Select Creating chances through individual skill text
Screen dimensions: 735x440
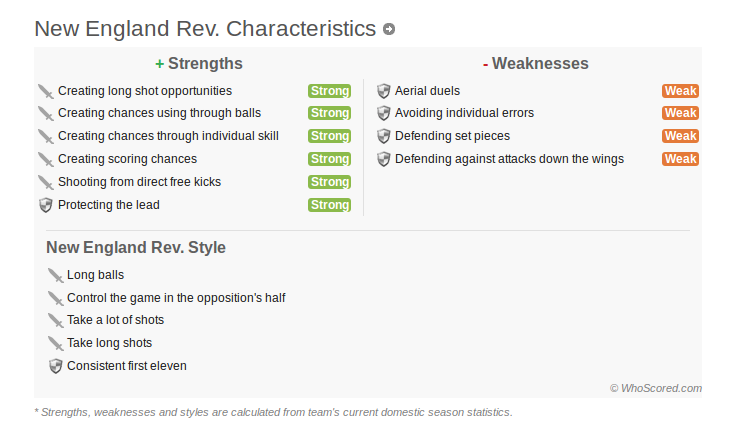click(168, 136)
